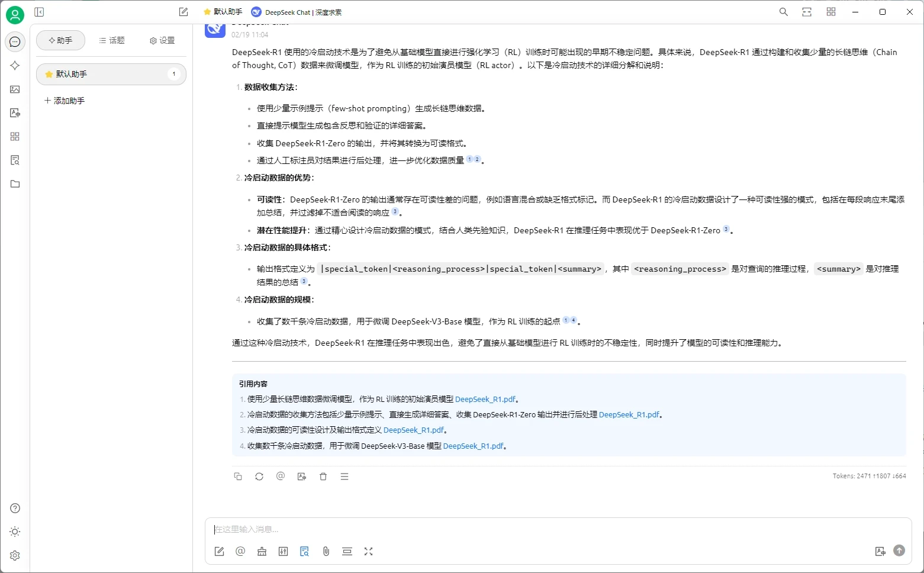Toggle the light/dark theme icon
Screen dimensions: 924x573
(15, 532)
